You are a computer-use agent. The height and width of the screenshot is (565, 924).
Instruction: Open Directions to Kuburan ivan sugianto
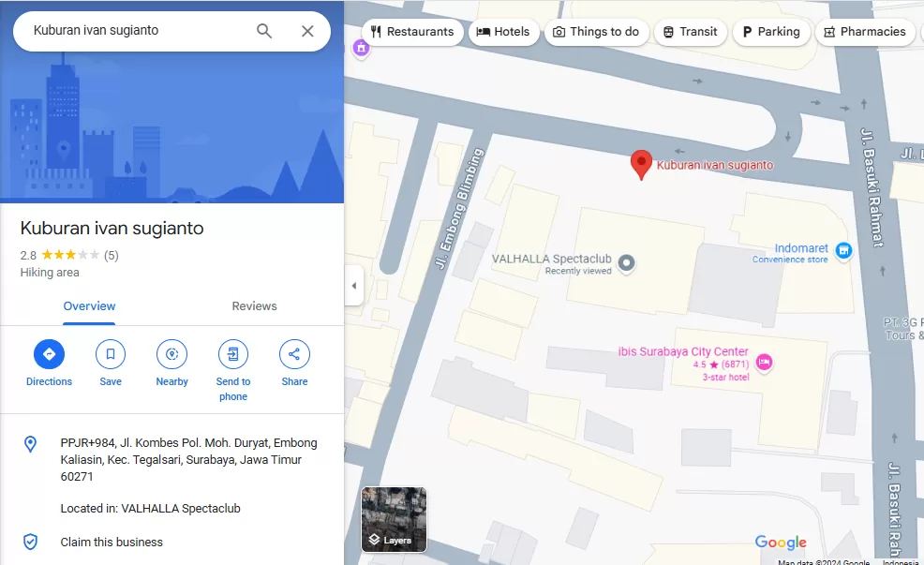click(49, 354)
